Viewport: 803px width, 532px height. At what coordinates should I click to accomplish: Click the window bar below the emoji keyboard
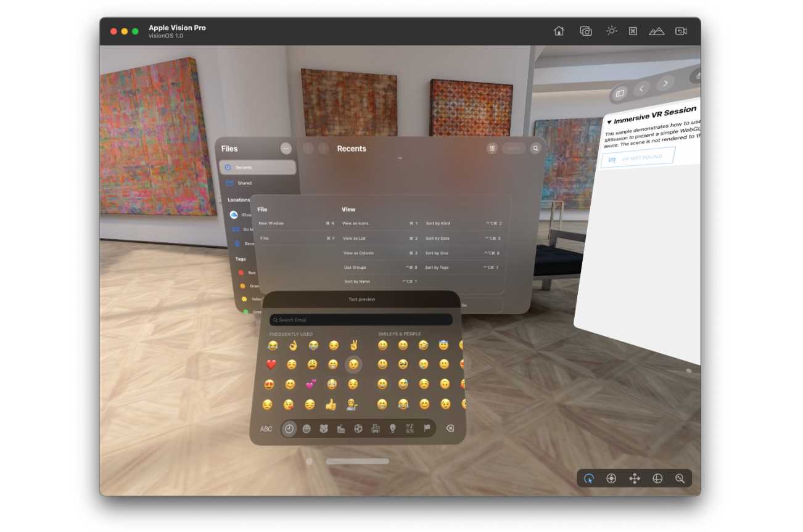(x=357, y=461)
